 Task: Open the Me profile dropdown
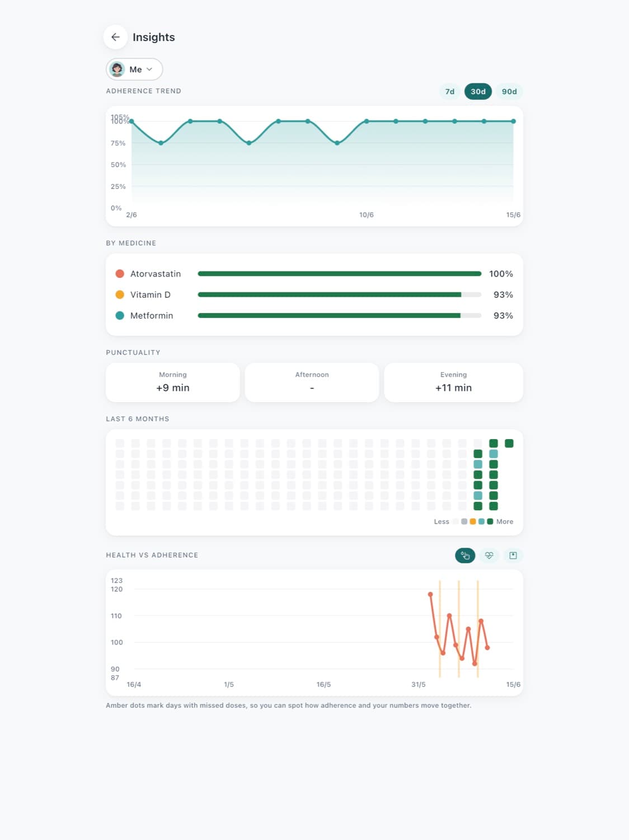click(x=134, y=69)
